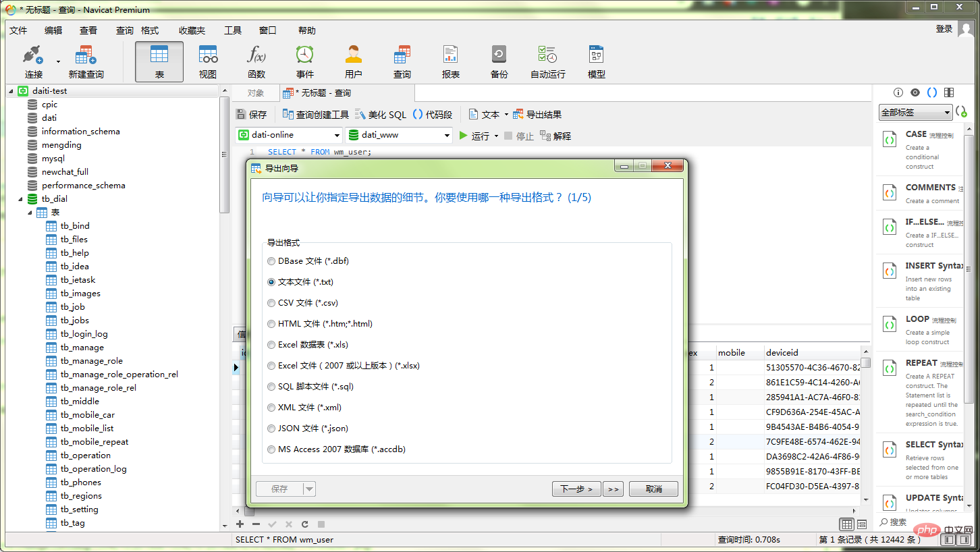Click 下一步 > in export wizard
980x552 pixels.
point(576,489)
